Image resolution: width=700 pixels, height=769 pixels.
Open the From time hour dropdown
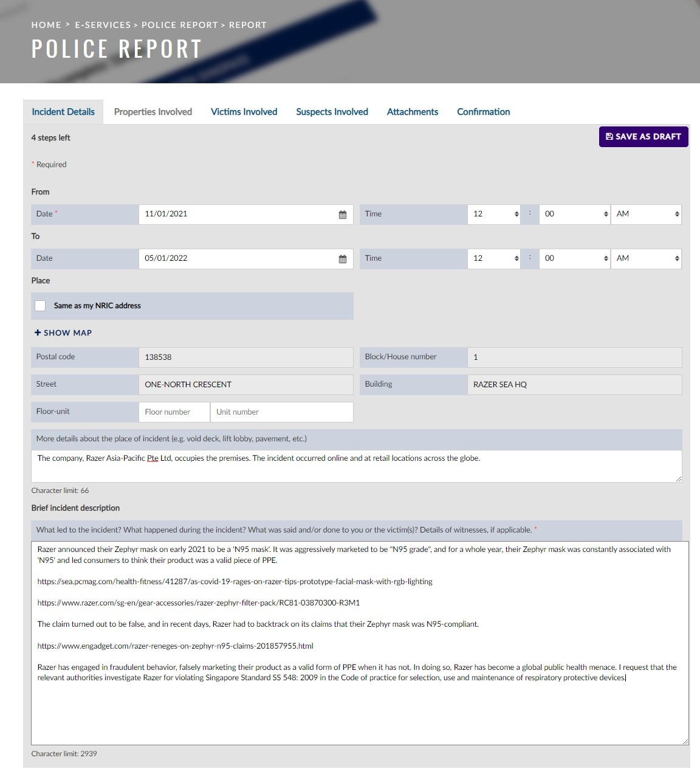pyautogui.click(x=494, y=214)
